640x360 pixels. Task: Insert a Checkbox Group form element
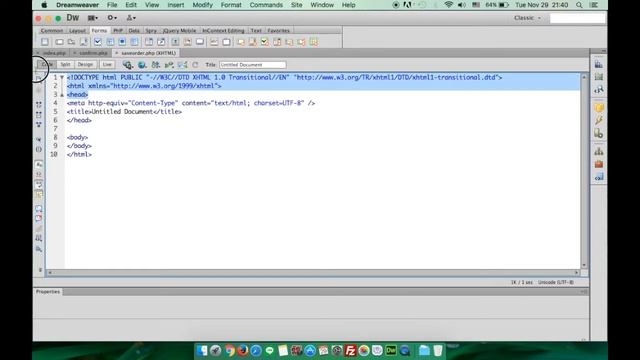[x=110, y=42]
